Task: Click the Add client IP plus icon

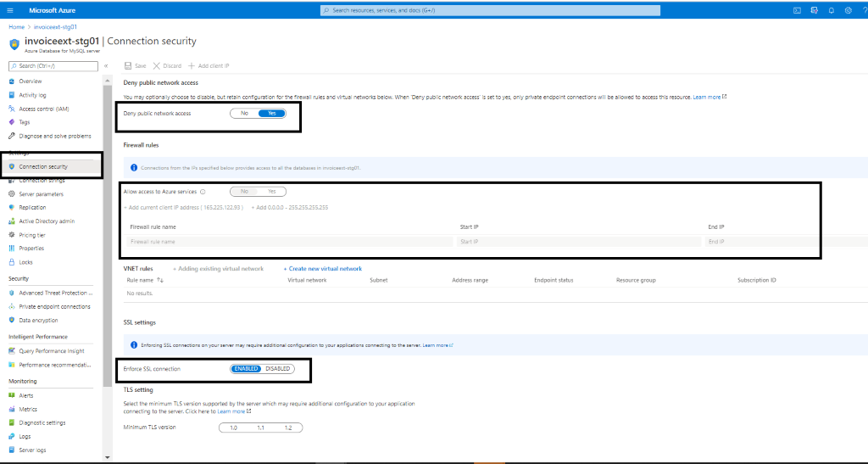Action: pyautogui.click(x=192, y=65)
